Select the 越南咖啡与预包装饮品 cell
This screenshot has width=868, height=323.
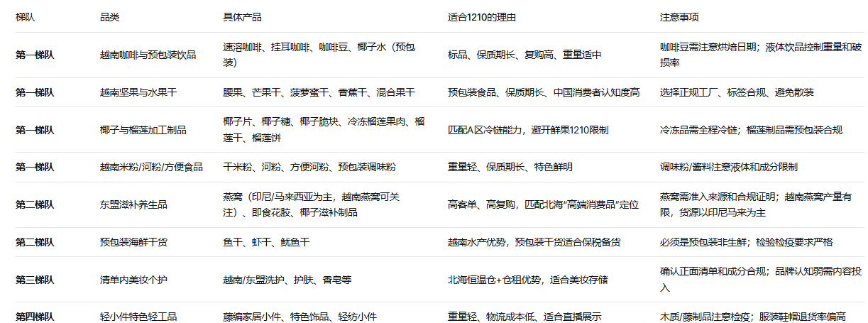(148, 55)
